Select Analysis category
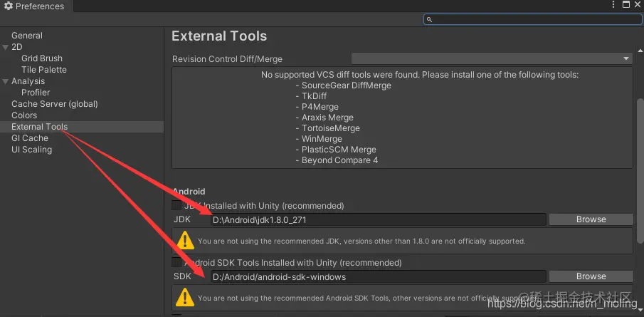The height and width of the screenshot is (317, 644). coord(28,81)
